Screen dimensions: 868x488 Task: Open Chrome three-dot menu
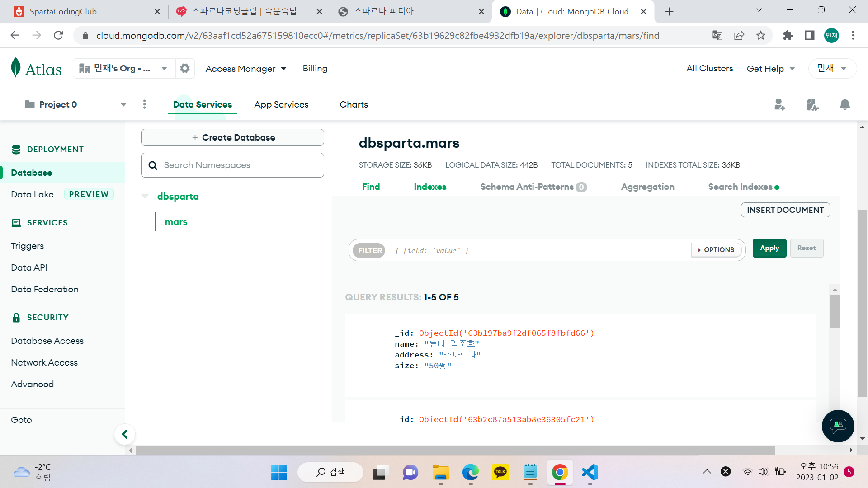[x=853, y=35]
